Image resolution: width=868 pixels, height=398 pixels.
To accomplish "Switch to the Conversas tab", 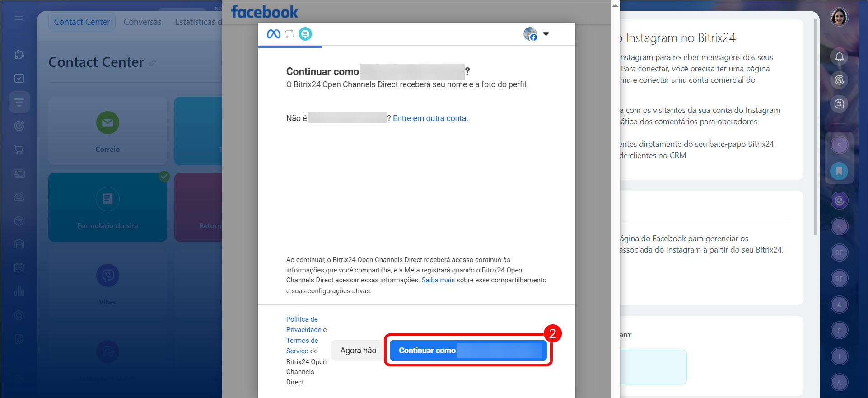I will point(142,22).
